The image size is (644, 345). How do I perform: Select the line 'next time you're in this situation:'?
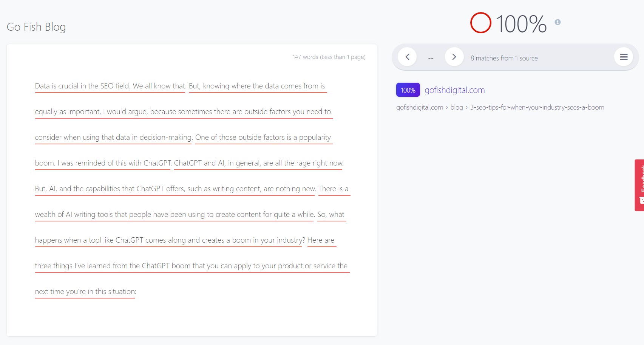[x=86, y=292]
